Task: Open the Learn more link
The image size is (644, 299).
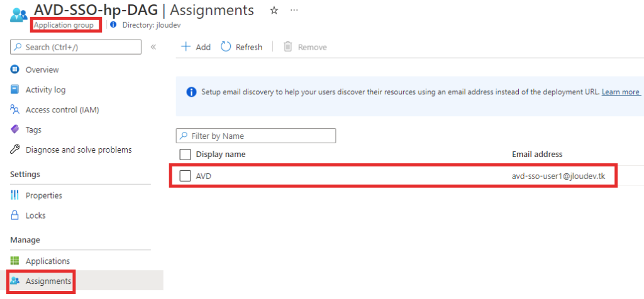Action: point(620,92)
